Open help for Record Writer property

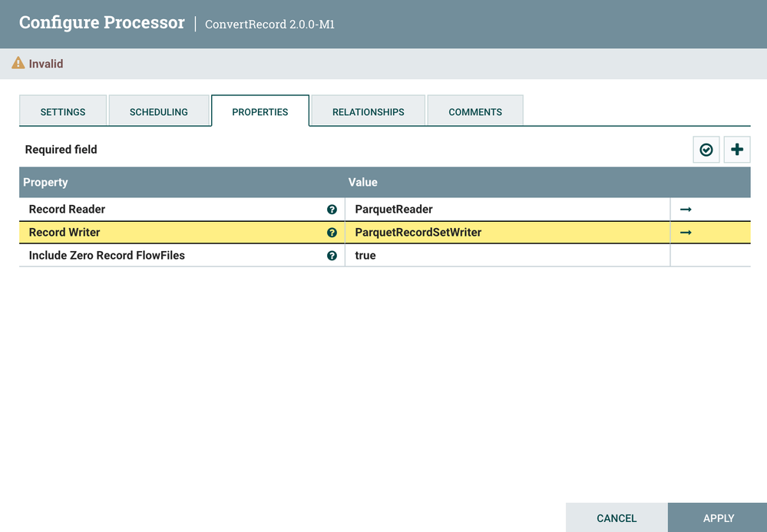(332, 233)
